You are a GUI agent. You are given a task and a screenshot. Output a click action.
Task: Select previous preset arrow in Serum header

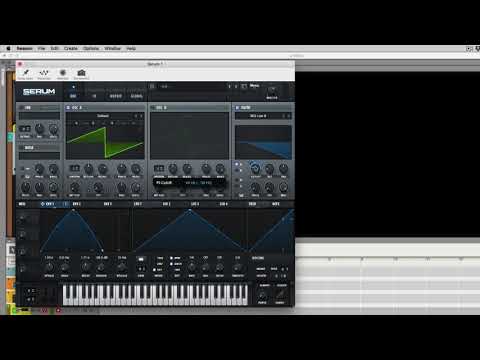point(229,86)
